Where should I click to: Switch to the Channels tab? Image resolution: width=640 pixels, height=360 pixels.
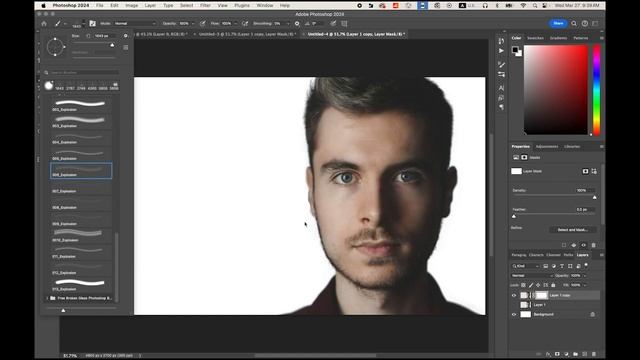click(553, 255)
